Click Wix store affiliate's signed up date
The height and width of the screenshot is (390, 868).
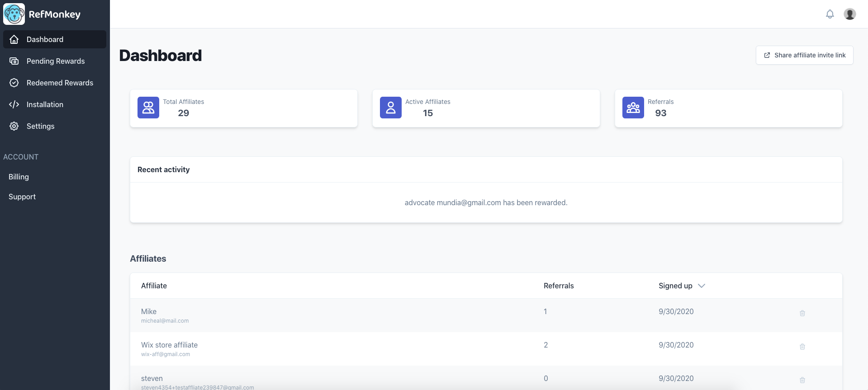point(676,345)
